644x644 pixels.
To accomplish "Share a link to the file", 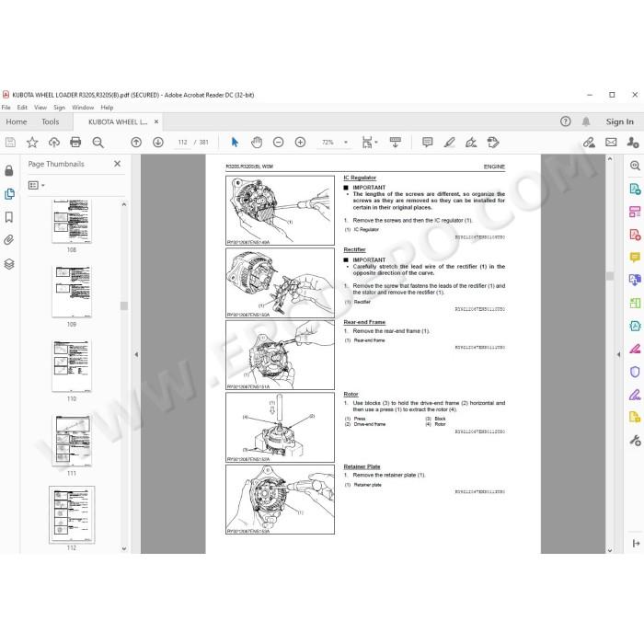I will pos(589,143).
